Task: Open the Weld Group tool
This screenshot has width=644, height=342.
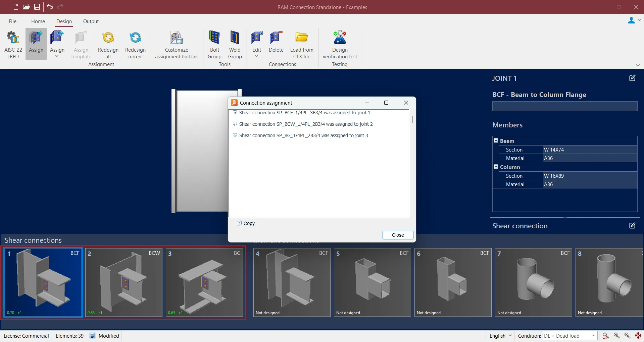Action: click(235, 45)
